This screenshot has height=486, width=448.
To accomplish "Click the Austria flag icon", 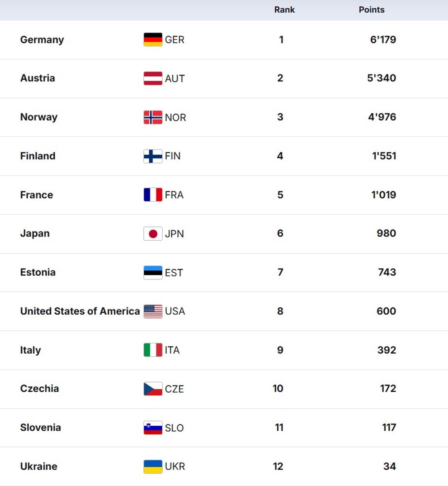I will (x=153, y=78).
